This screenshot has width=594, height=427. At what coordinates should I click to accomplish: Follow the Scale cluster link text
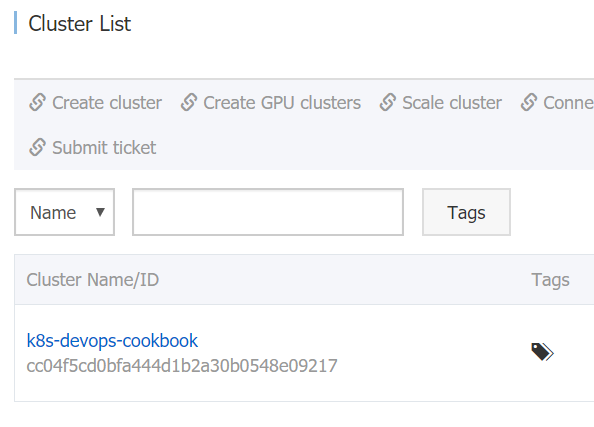tap(452, 103)
